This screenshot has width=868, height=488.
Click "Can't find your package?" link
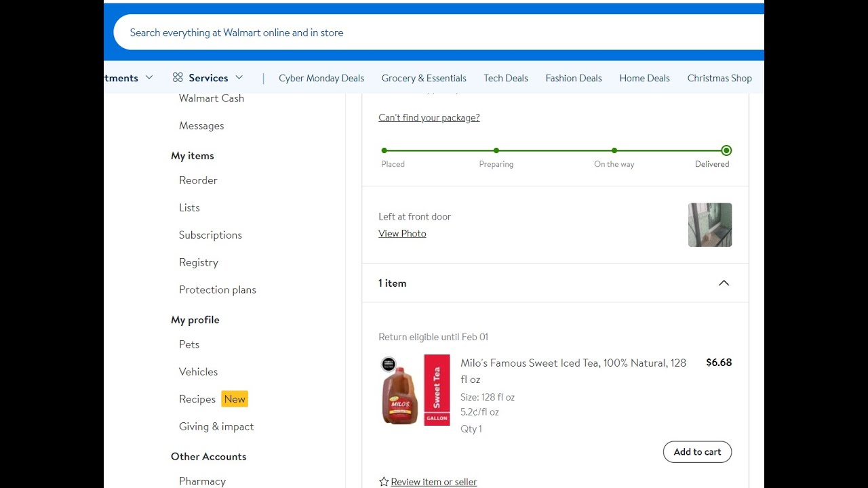[429, 118]
